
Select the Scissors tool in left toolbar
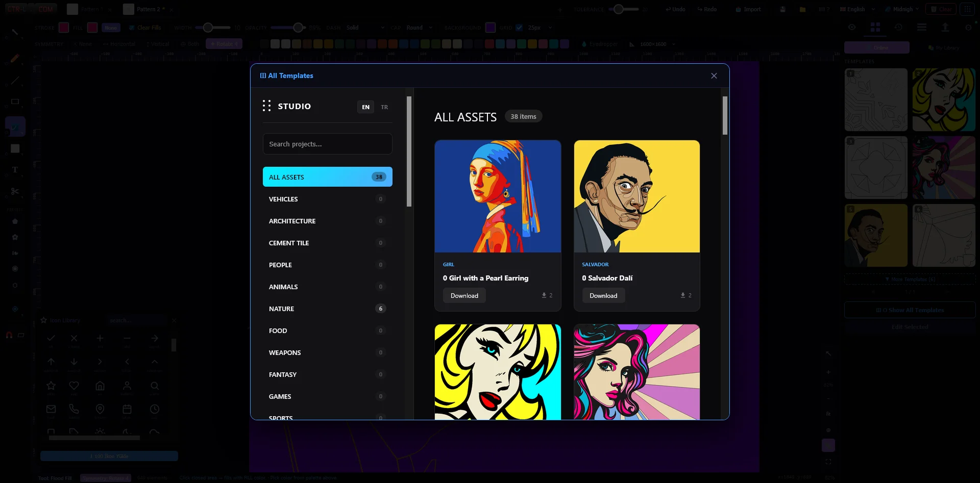click(x=15, y=191)
